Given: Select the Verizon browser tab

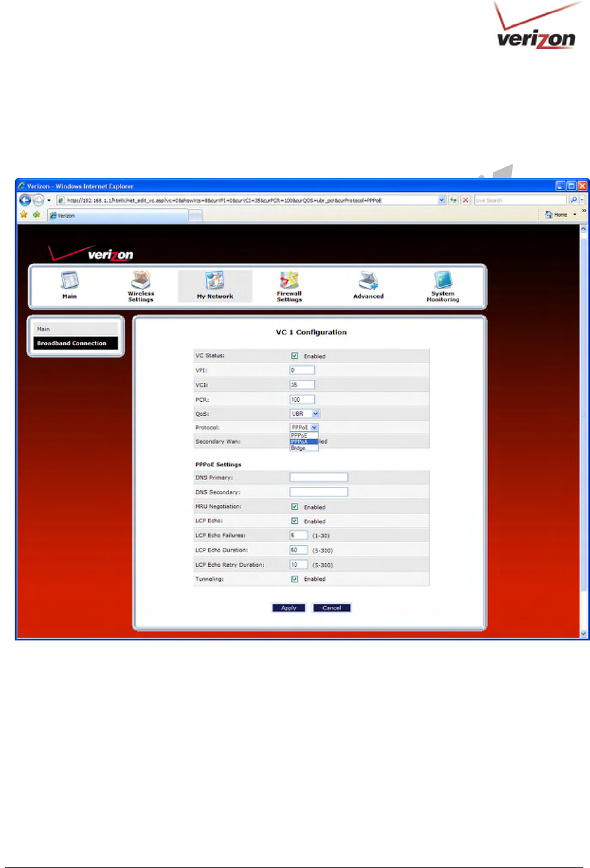Looking at the screenshot, I should [118, 215].
